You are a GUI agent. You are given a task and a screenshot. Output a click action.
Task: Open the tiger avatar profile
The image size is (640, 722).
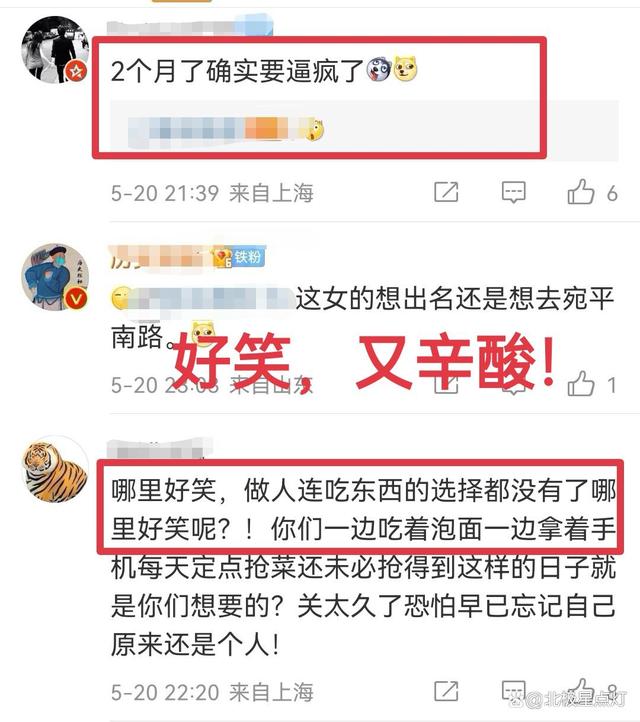tap(55, 471)
